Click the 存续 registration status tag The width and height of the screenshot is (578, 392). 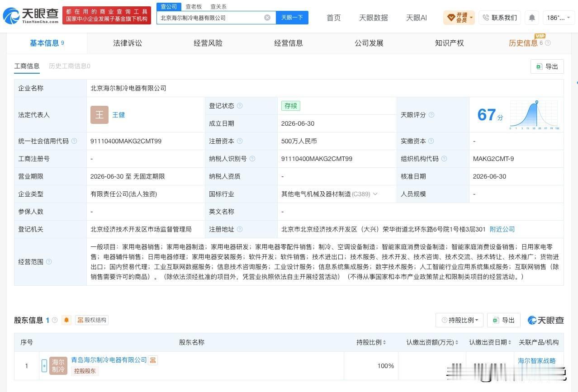click(x=290, y=106)
